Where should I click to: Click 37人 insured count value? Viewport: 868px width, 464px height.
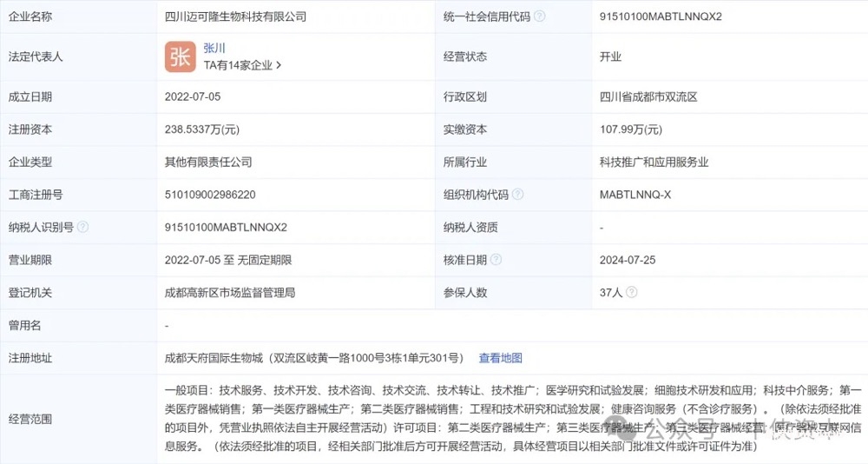point(611,293)
